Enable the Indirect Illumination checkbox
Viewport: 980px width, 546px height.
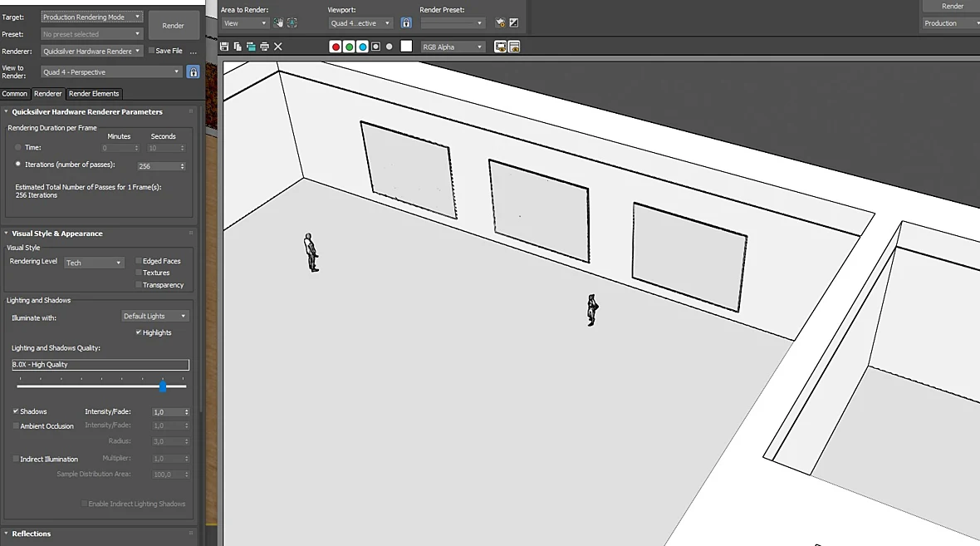tap(16, 459)
